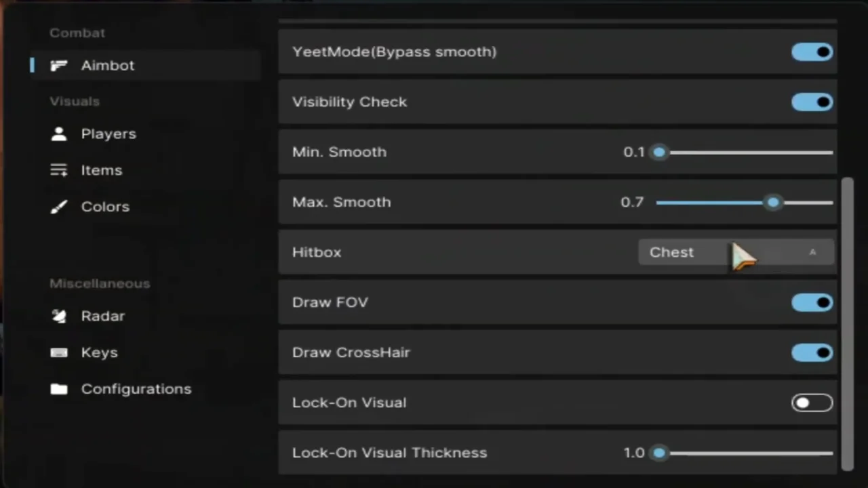
Task: Click the Configurations folder icon
Action: pos(59,389)
